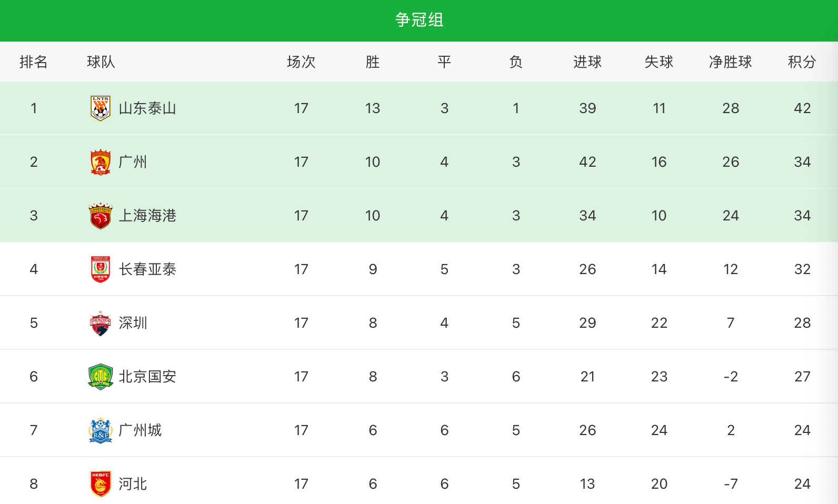
Task: Click Shandong Taishan's 42 points value
Action: tap(802, 108)
